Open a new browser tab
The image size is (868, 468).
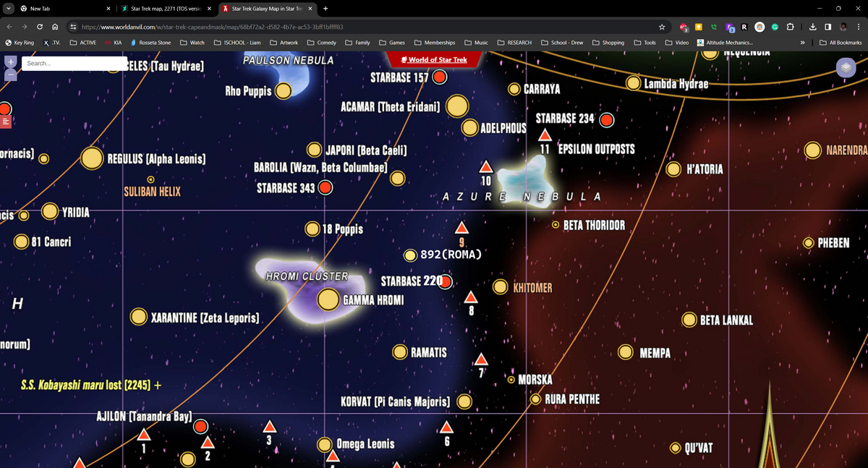tap(325, 9)
